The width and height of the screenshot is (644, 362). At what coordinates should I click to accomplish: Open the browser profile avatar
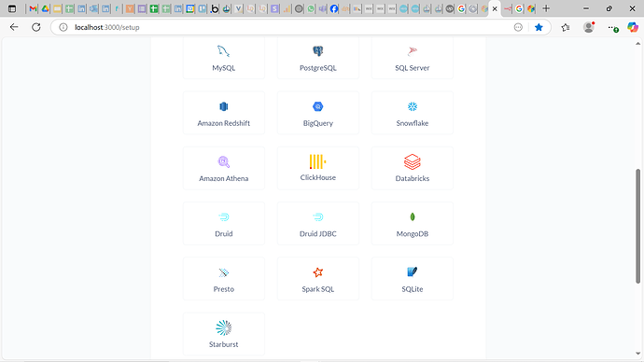pos(589,27)
